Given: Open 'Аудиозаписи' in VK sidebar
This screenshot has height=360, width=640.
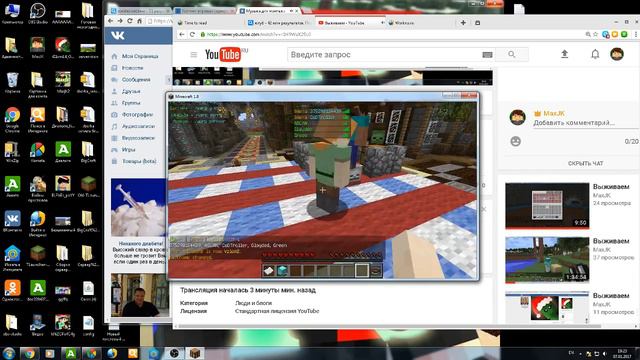Looking at the screenshot, I should pos(138,127).
